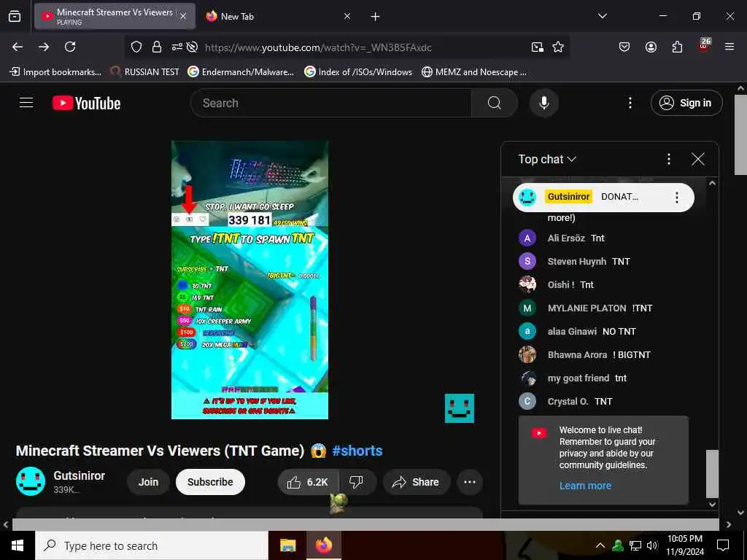Click the Sign in button
Image resolution: width=747 pixels, height=560 pixels.
(686, 103)
